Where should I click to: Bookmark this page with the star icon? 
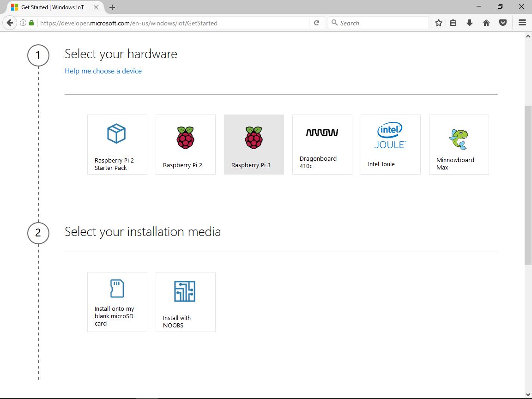439,23
